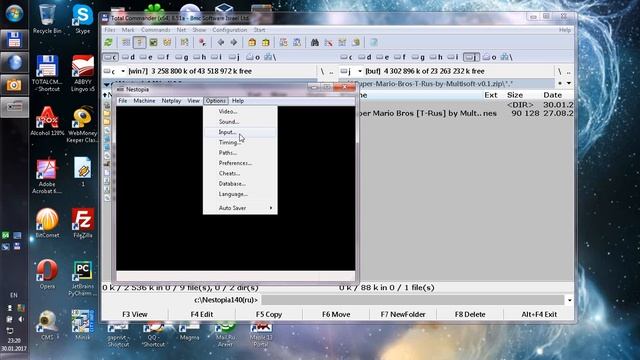
Task: Open right panel drive dropdown
Action: (x=360, y=71)
